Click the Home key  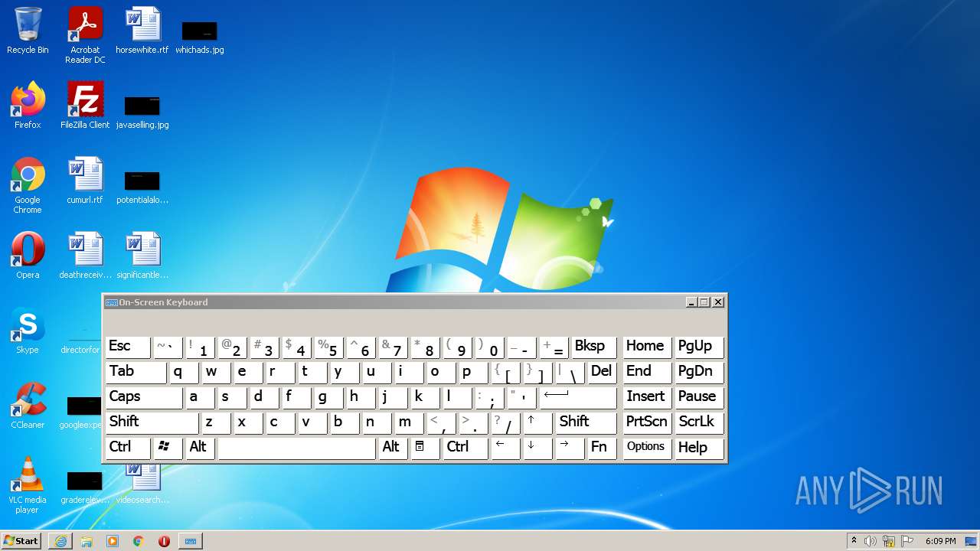point(647,347)
